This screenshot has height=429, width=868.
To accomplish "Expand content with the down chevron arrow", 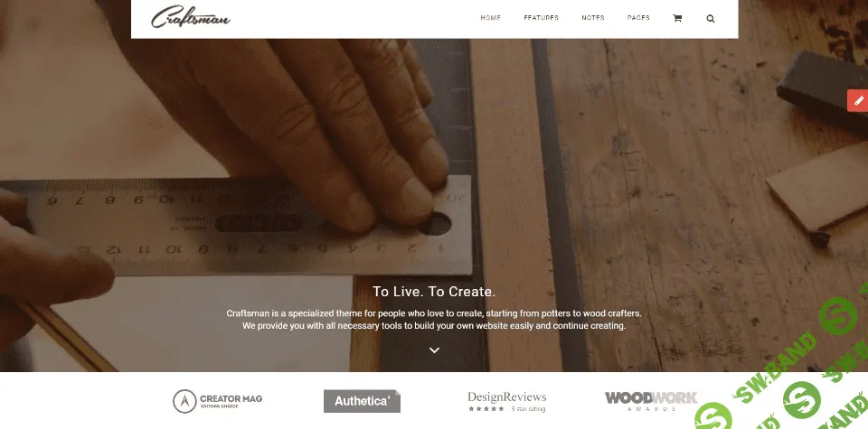I will pos(435,350).
